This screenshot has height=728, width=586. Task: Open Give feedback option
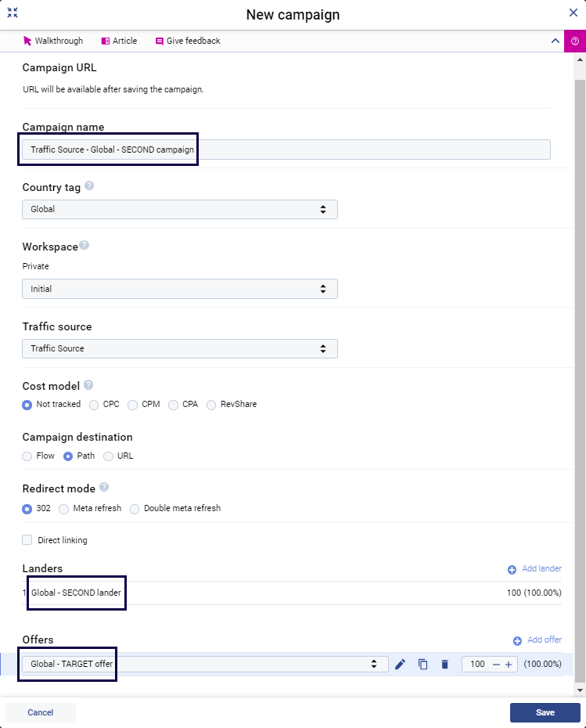coord(188,41)
